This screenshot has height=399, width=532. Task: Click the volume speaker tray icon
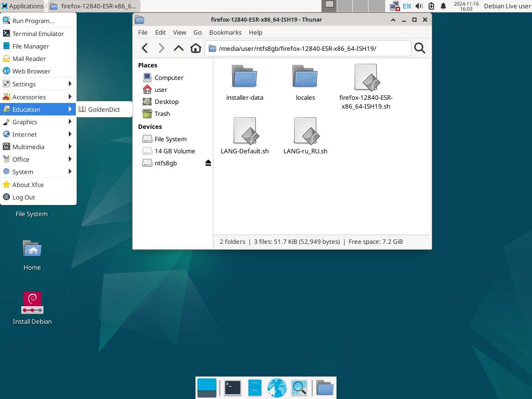point(419,6)
